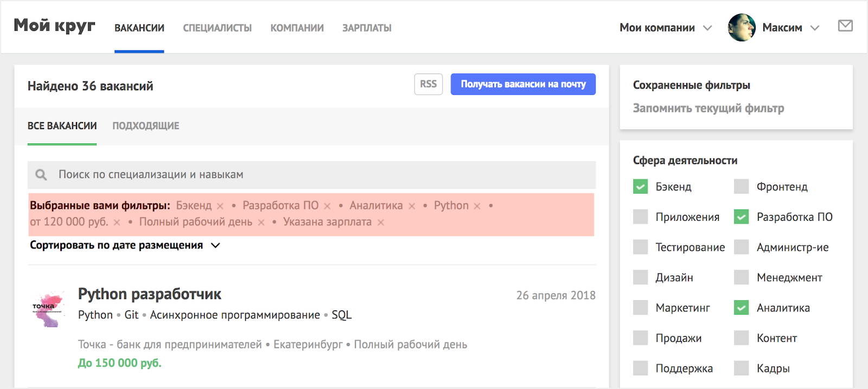Screen dimensions: 868x389
Task: Uncheck the Бэкенд checkbox
Action: 640,187
